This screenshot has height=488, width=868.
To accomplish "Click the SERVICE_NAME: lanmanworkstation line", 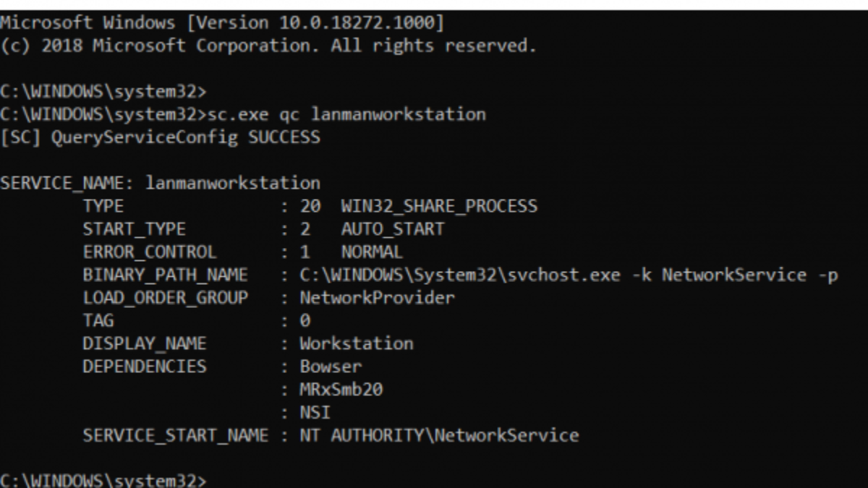I will click(x=160, y=183).
